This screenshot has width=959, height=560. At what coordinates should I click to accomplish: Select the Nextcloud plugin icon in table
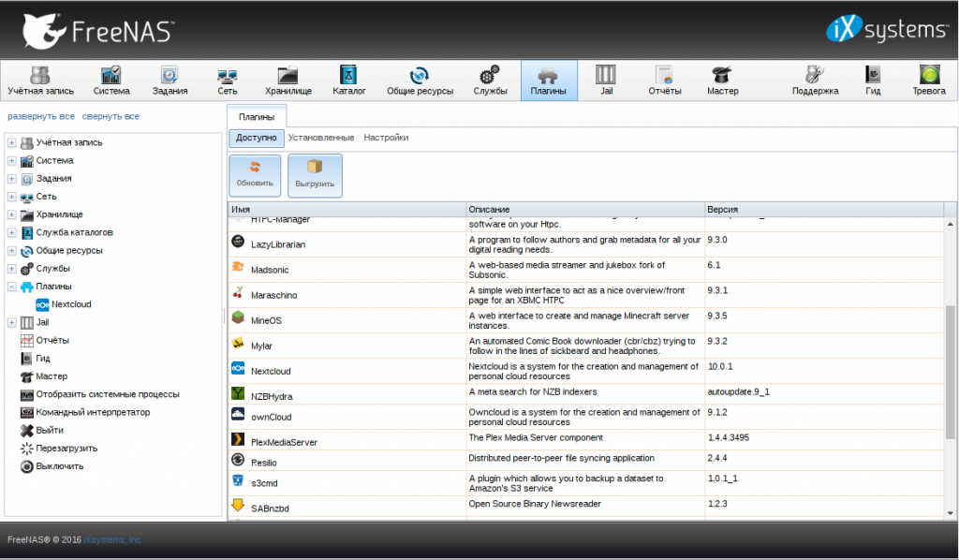pos(238,369)
